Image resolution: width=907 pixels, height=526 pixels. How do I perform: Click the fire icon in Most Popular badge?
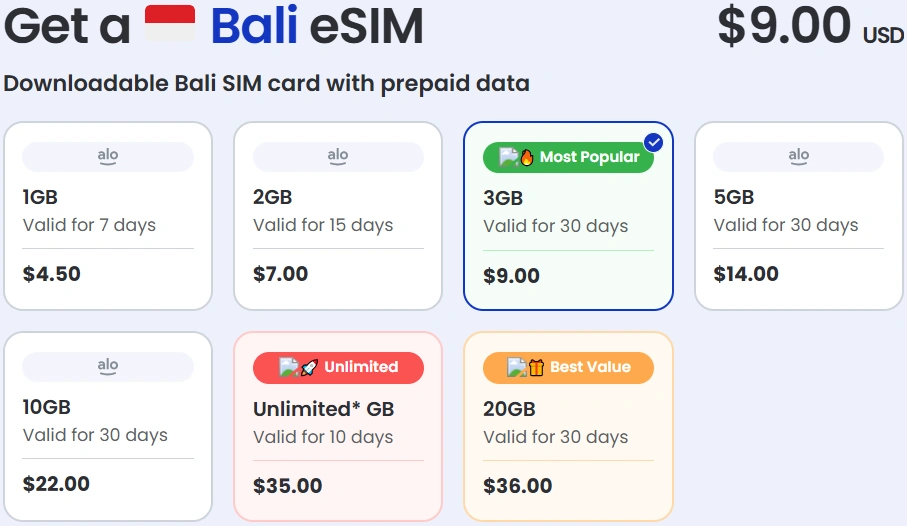[527, 157]
